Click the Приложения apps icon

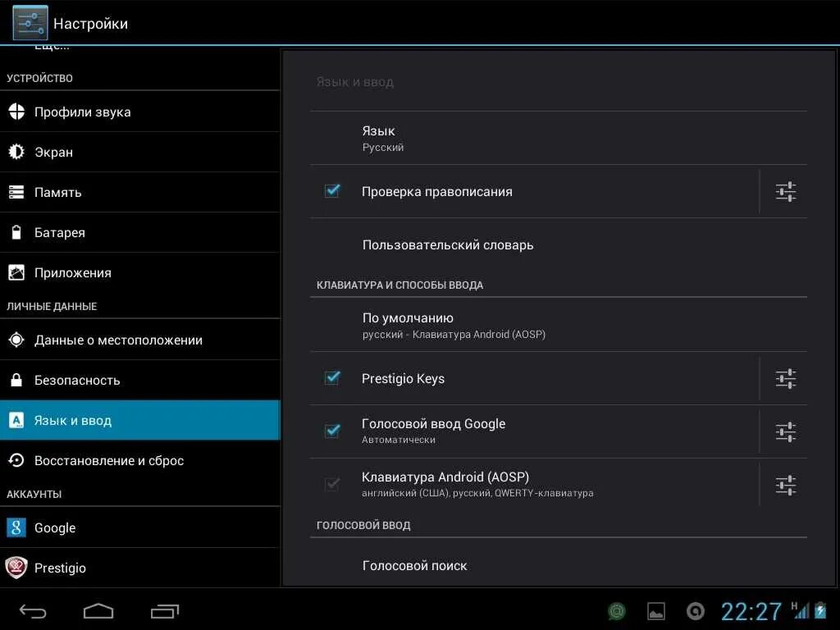pyautogui.click(x=16, y=272)
